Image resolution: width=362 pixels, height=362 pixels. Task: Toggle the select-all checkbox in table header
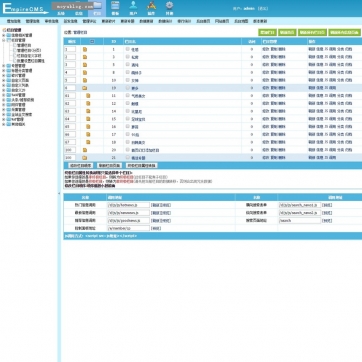tap(92, 42)
